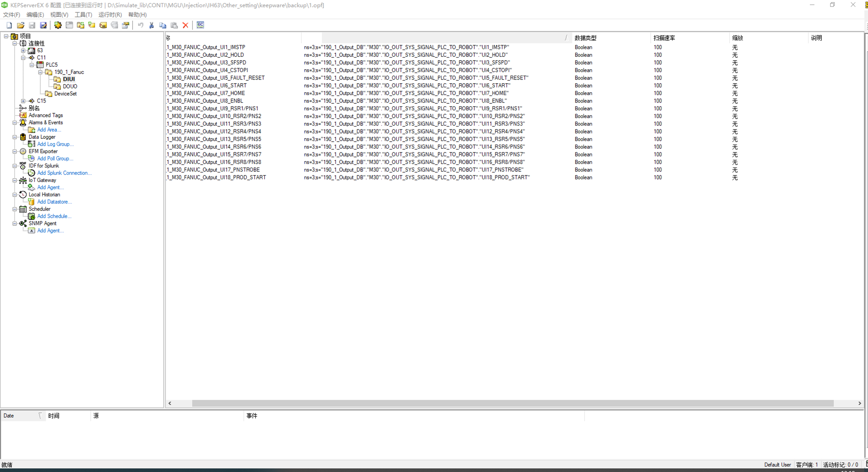
Task: Select the UI8_ENBL tag row
Action: coord(206,101)
